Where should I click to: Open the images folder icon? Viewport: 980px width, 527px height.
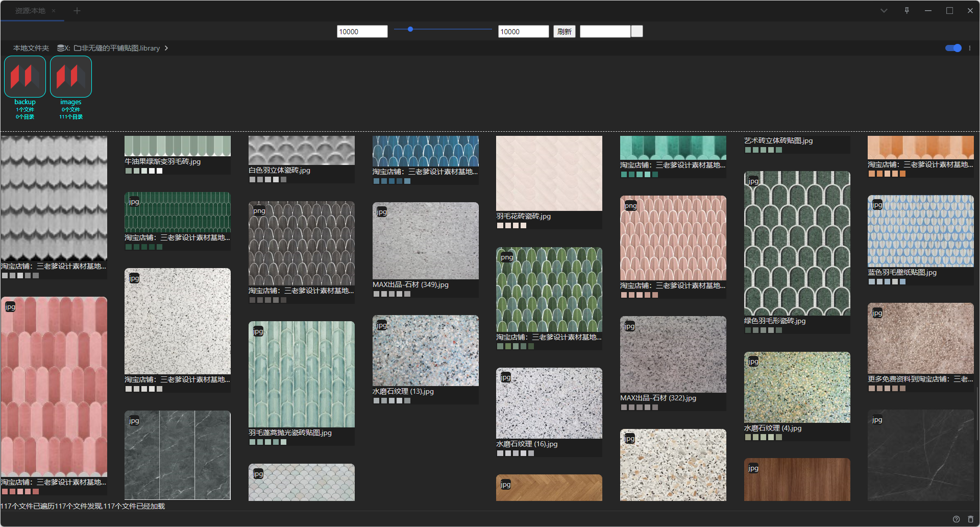pos(71,77)
